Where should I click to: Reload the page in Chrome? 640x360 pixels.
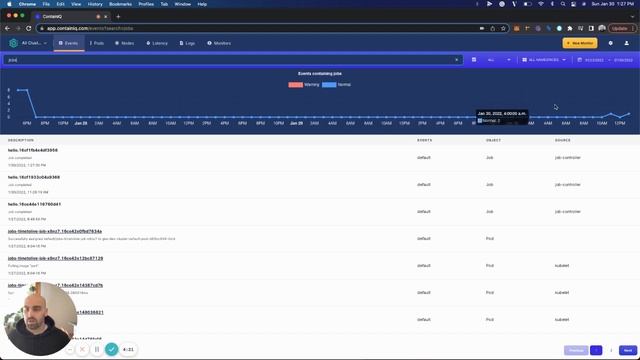tap(29, 28)
